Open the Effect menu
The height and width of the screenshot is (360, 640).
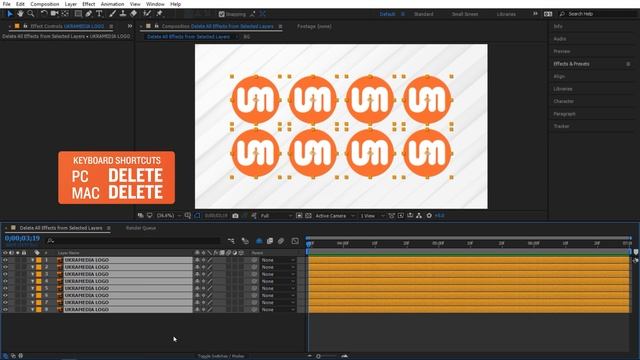tap(89, 4)
